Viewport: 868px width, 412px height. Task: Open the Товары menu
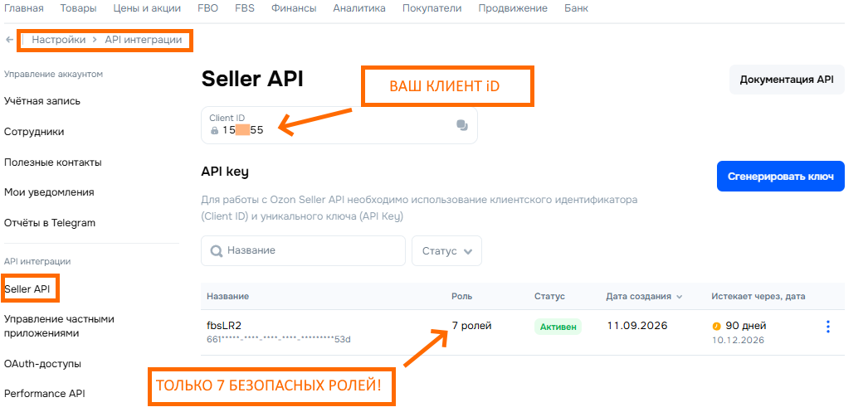coord(78,8)
